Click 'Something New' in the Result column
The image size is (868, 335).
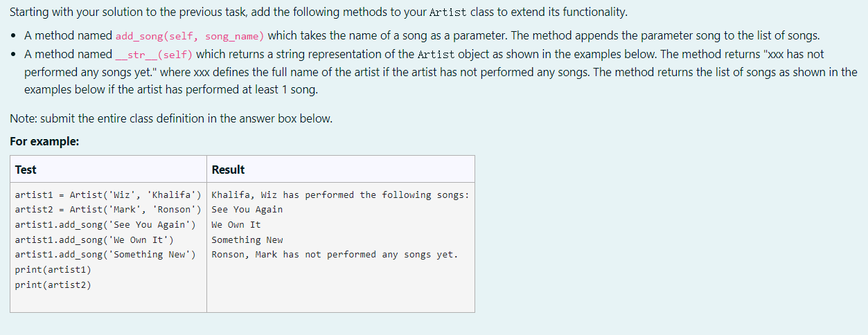[x=247, y=240]
